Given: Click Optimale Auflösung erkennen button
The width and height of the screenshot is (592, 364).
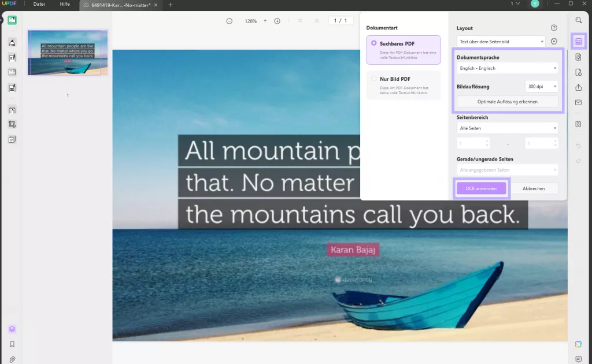Looking at the screenshot, I should (x=508, y=102).
